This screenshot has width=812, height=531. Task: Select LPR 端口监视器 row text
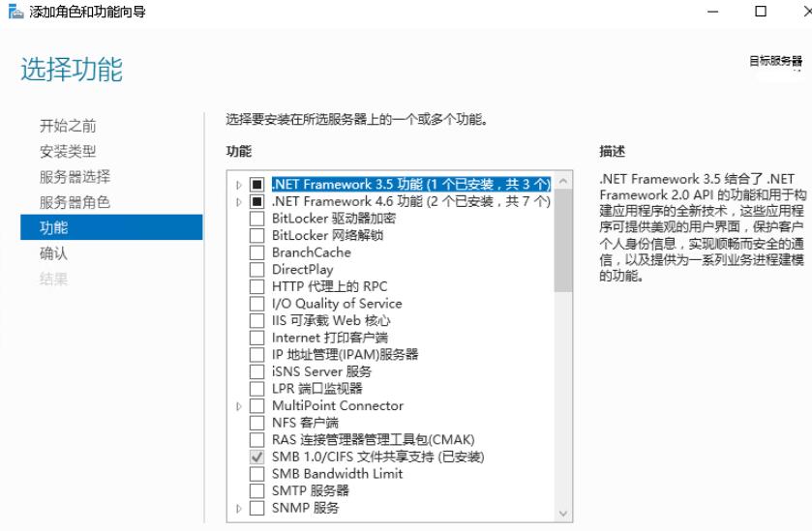point(316,389)
